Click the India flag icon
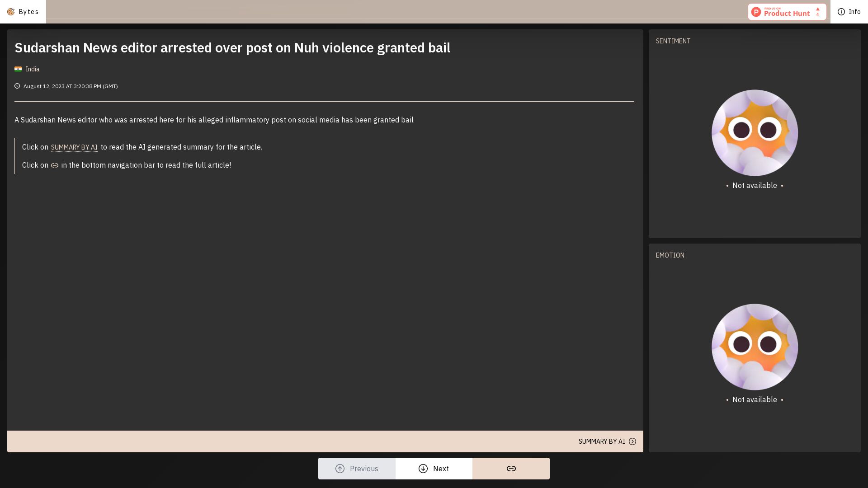The image size is (868, 488). [x=18, y=69]
